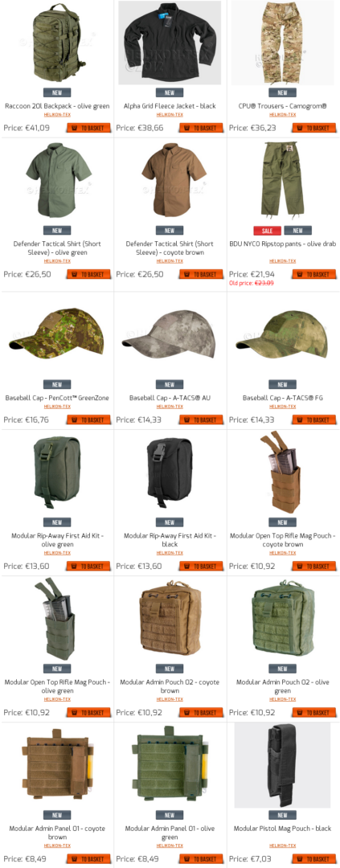Open coyote brown Open Top Rifle Mag Pouch image
This screenshot has width=340, height=868.
click(282, 473)
